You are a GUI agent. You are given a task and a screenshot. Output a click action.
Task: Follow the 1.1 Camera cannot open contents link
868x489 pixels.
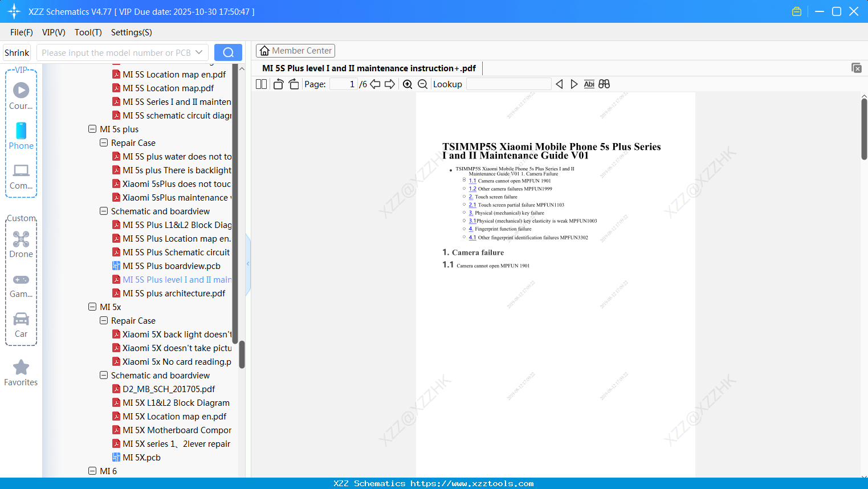[x=472, y=181]
